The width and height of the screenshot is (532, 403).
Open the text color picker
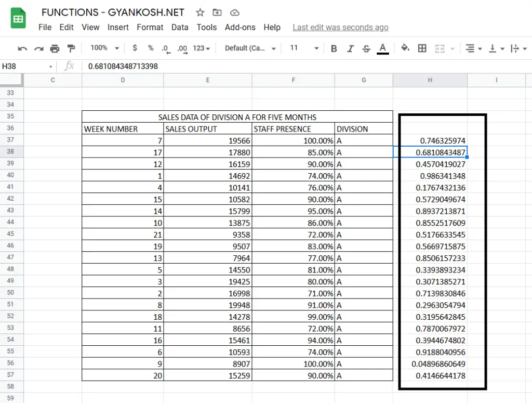(x=383, y=48)
